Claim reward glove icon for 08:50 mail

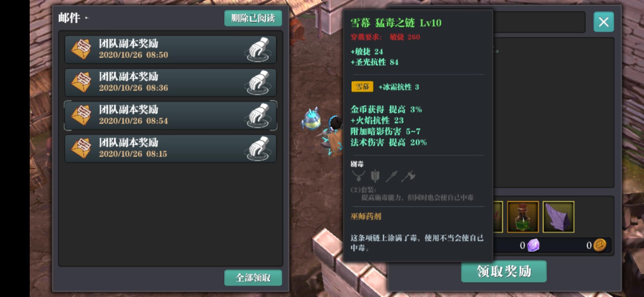click(x=258, y=50)
